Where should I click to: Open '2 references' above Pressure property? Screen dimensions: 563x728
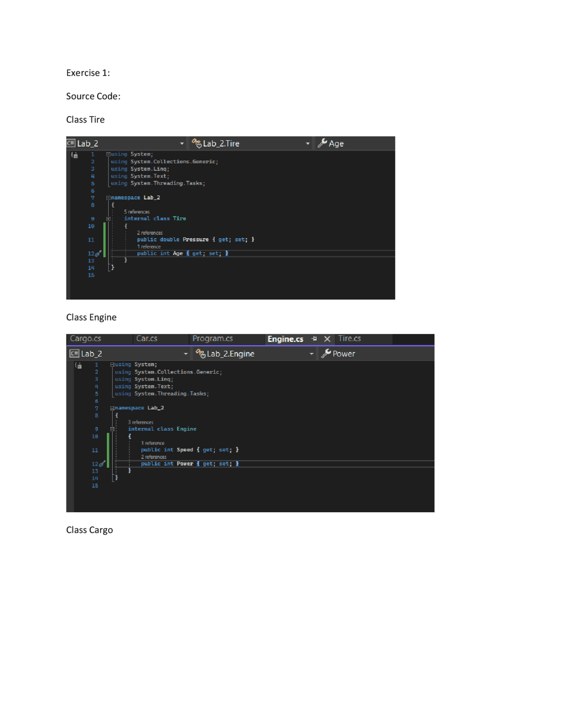[x=150, y=233]
